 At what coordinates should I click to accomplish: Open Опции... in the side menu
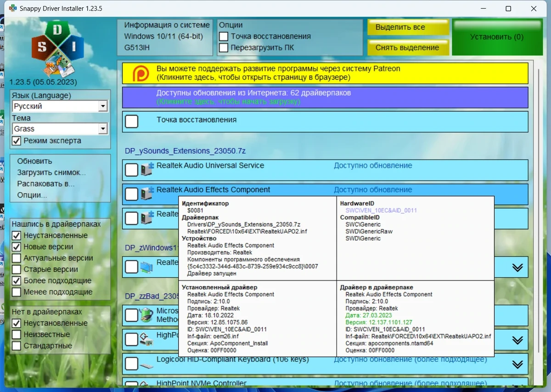click(x=32, y=195)
